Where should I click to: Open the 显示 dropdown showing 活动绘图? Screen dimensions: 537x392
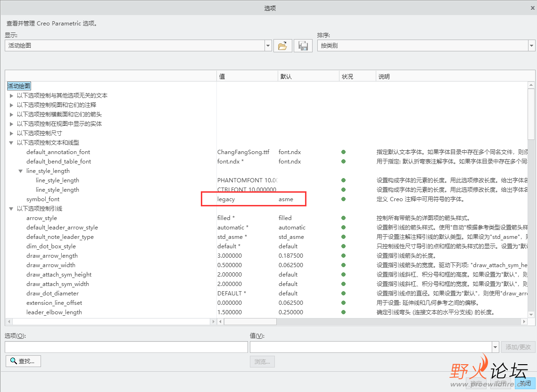pyautogui.click(x=268, y=46)
